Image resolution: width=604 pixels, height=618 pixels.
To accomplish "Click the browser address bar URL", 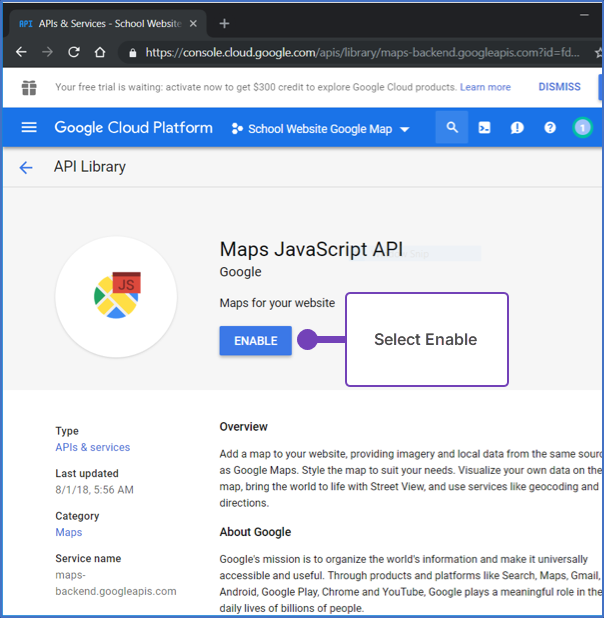I will click(360, 52).
